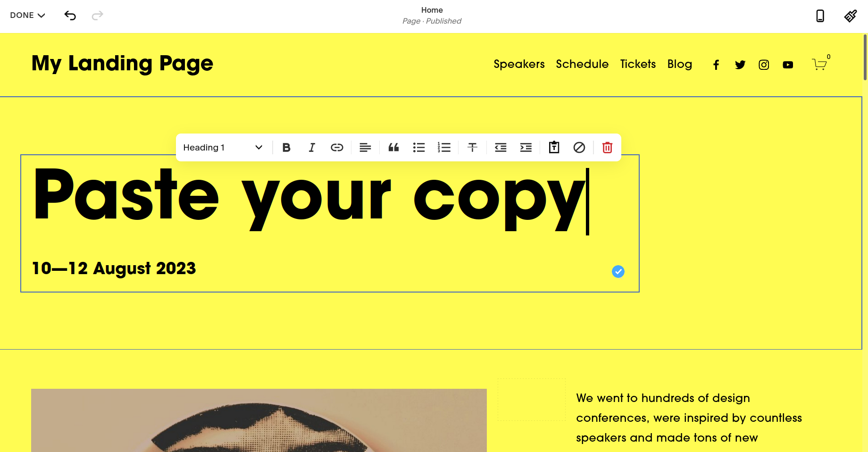Click the YouTube social icon
Screen dimensions: 868x452
(x=788, y=65)
